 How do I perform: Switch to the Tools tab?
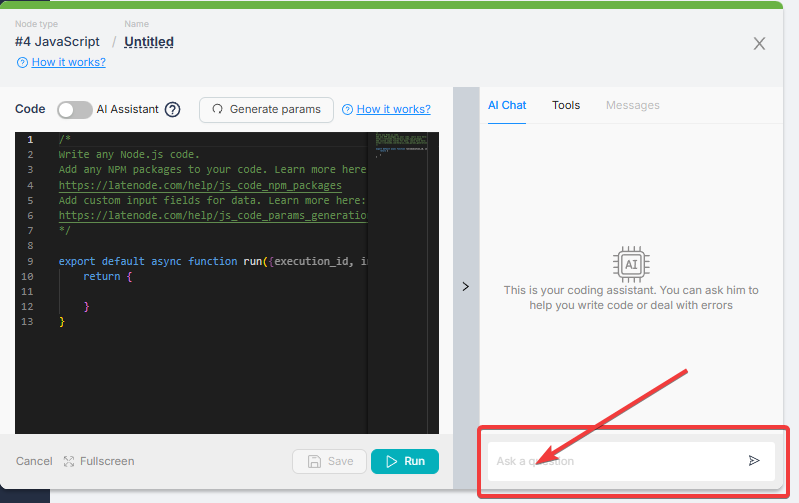tap(566, 105)
